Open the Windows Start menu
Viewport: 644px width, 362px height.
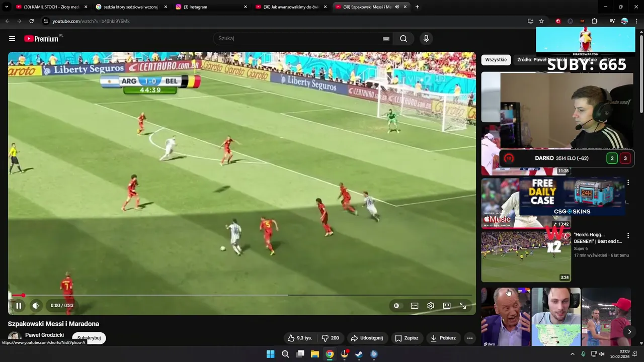point(270,354)
